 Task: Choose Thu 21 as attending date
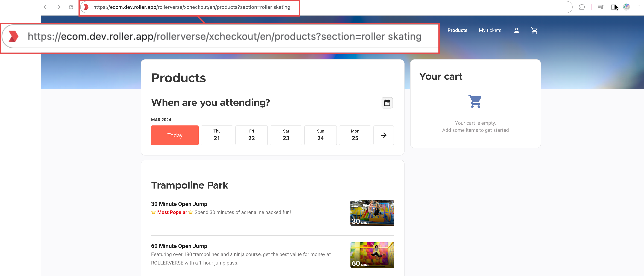[x=217, y=135]
